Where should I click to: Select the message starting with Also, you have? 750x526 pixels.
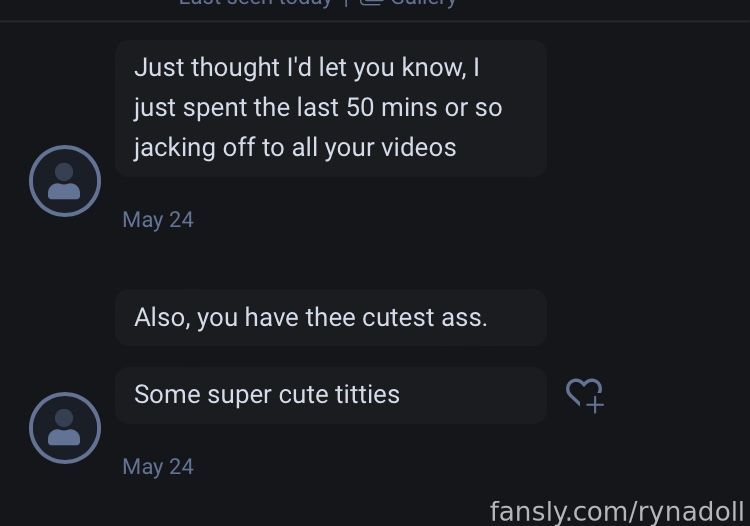[x=331, y=318]
